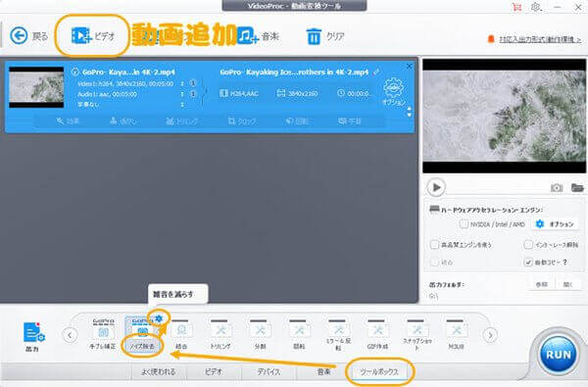
Task: Open the output folder icon under the preview
Action: [x=577, y=187]
